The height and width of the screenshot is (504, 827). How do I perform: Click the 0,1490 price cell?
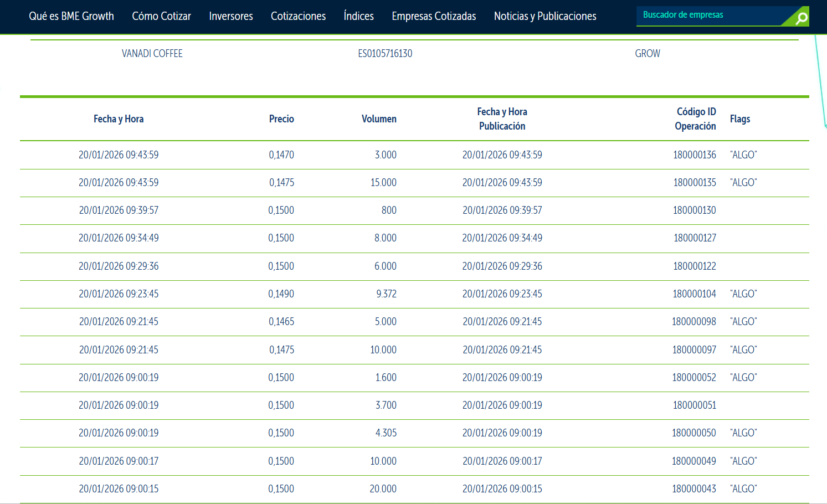click(281, 294)
